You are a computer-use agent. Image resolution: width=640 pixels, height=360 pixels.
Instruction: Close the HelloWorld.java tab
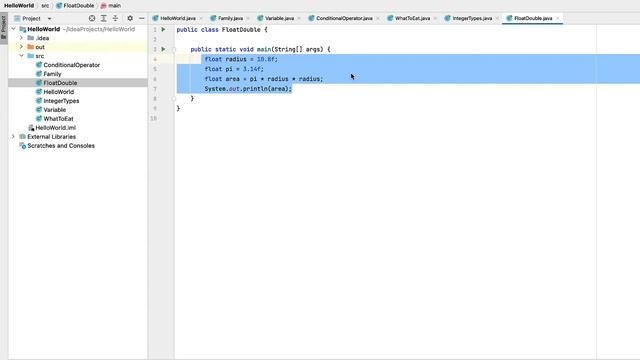(x=201, y=18)
